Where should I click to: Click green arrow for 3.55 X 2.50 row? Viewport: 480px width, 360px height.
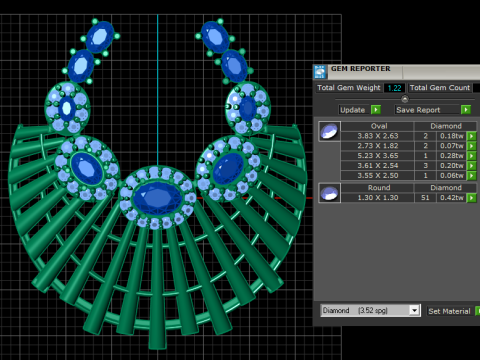(x=471, y=175)
